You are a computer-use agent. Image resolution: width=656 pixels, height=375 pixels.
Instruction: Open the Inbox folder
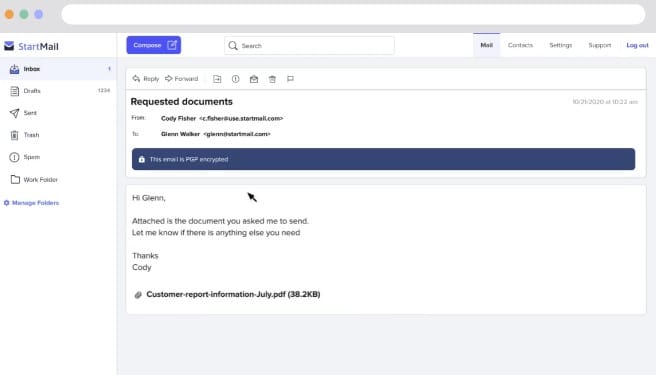coord(58,69)
